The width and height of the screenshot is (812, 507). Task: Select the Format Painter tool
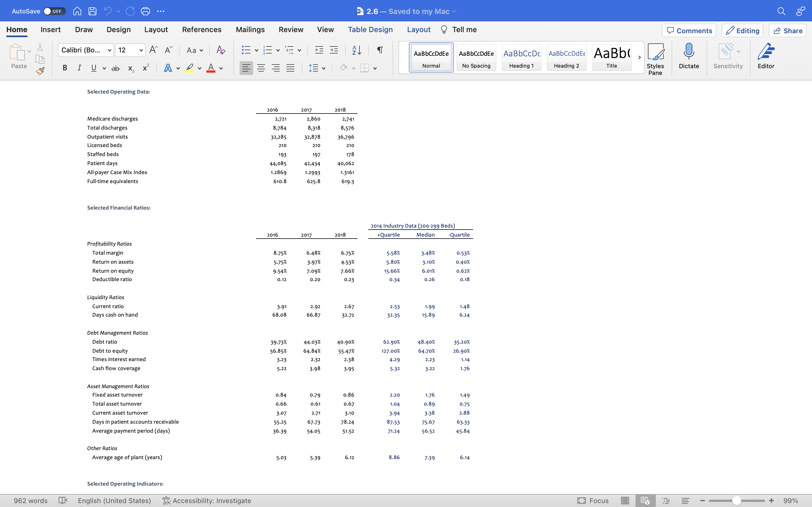pos(40,71)
